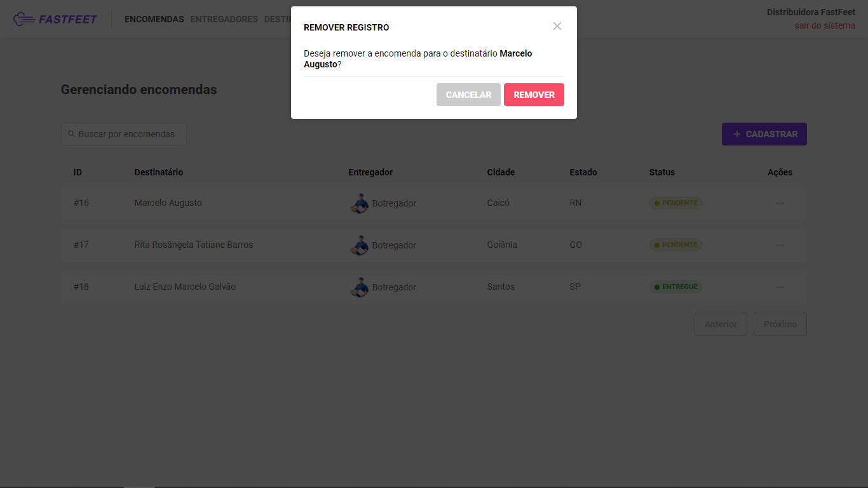
Task: Click the CADASTRAR button
Action: click(764, 134)
